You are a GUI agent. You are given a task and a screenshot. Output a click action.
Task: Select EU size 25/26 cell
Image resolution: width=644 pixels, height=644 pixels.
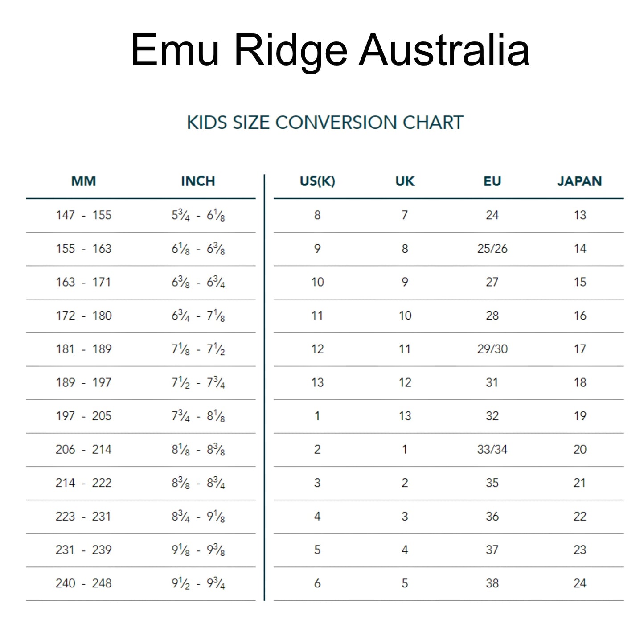(x=492, y=249)
